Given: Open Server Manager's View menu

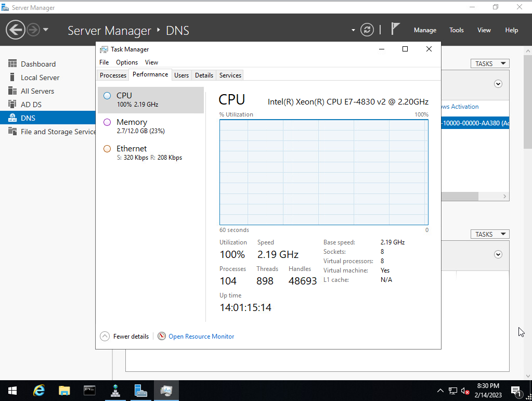Looking at the screenshot, I should 484,30.
